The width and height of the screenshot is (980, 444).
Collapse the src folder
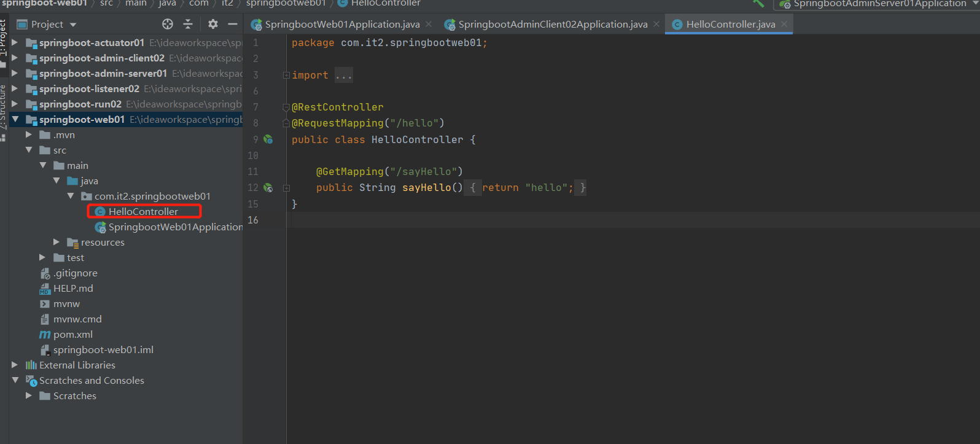(29, 150)
